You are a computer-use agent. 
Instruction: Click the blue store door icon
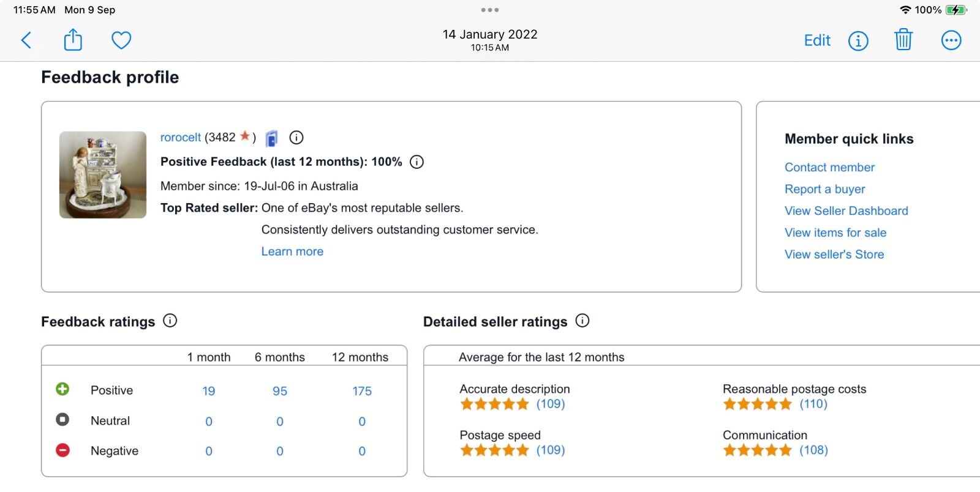tap(272, 139)
